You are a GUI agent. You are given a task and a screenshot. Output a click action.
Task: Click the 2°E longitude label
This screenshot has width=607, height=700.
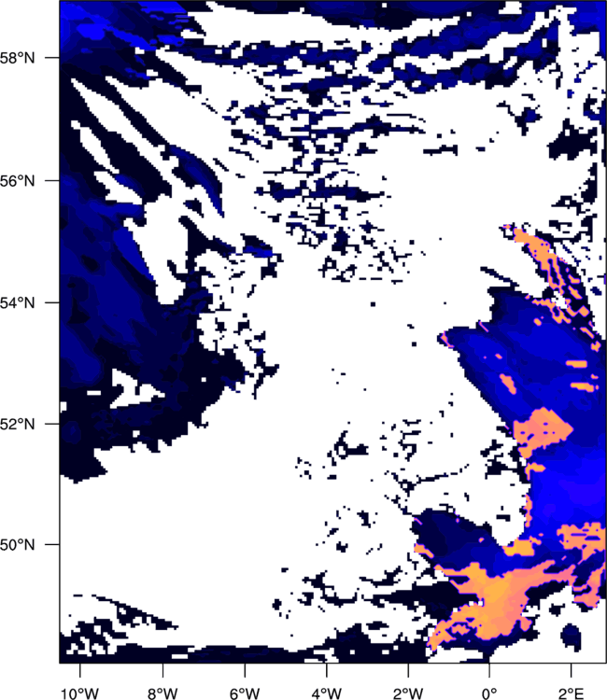coord(572,693)
